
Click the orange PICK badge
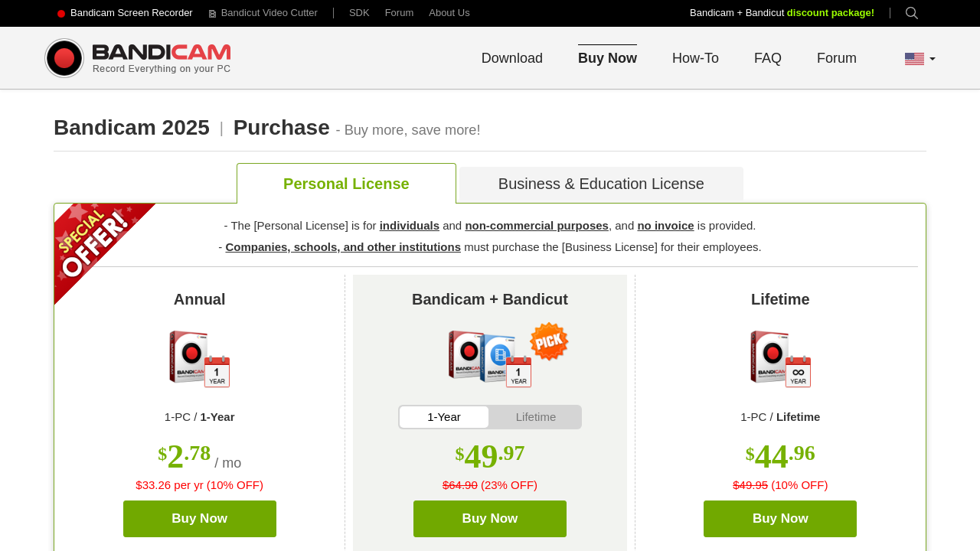point(549,342)
